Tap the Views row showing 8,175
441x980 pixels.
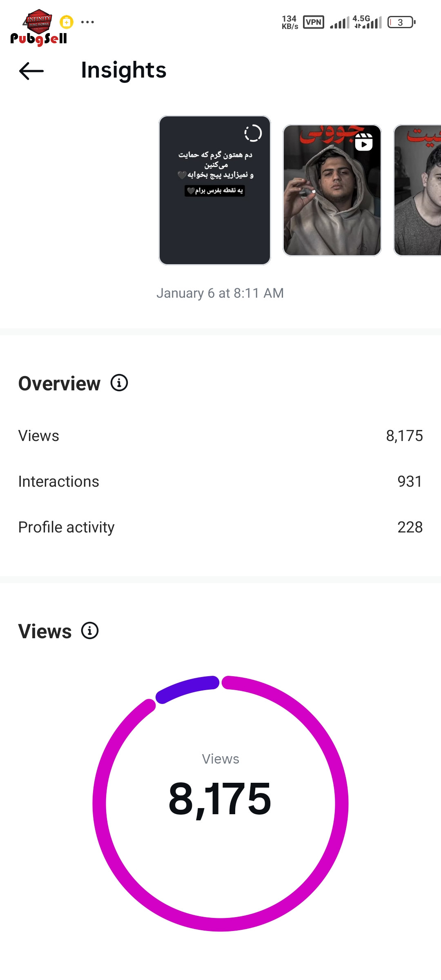click(x=220, y=436)
